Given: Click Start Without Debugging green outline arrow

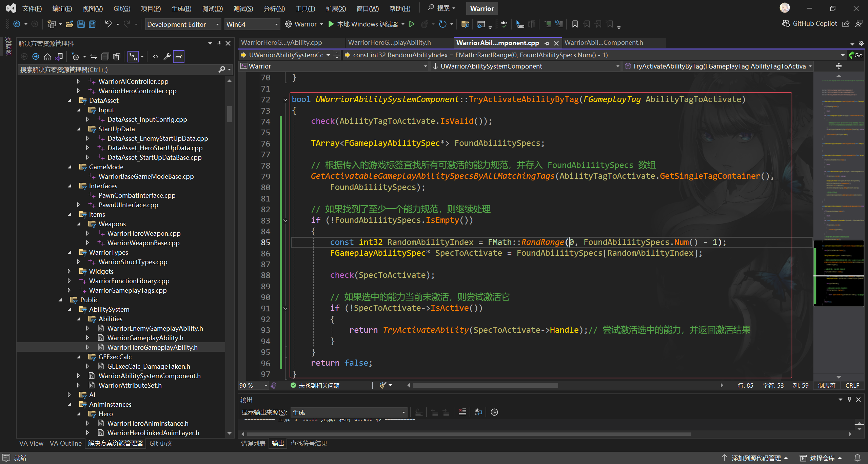Looking at the screenshot, I should point(412,24).
